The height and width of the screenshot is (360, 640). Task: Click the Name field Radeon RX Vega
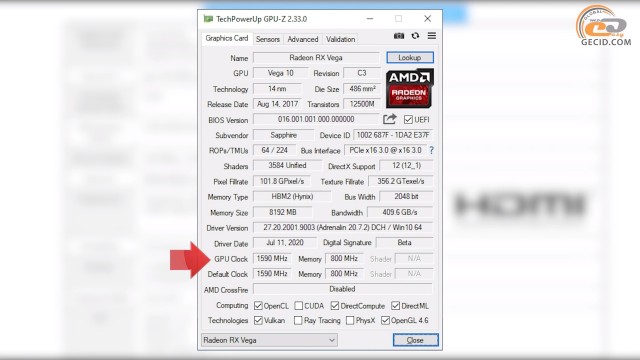[x=316, y=58]
